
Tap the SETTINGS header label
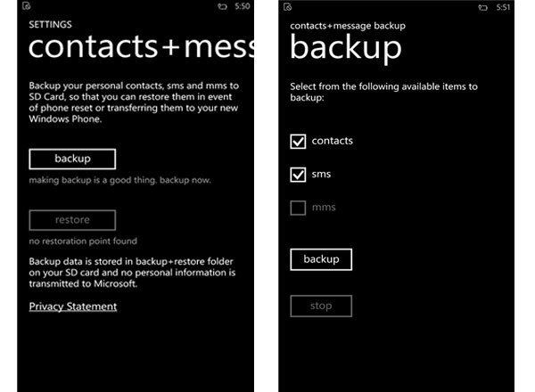pos(51,25)
